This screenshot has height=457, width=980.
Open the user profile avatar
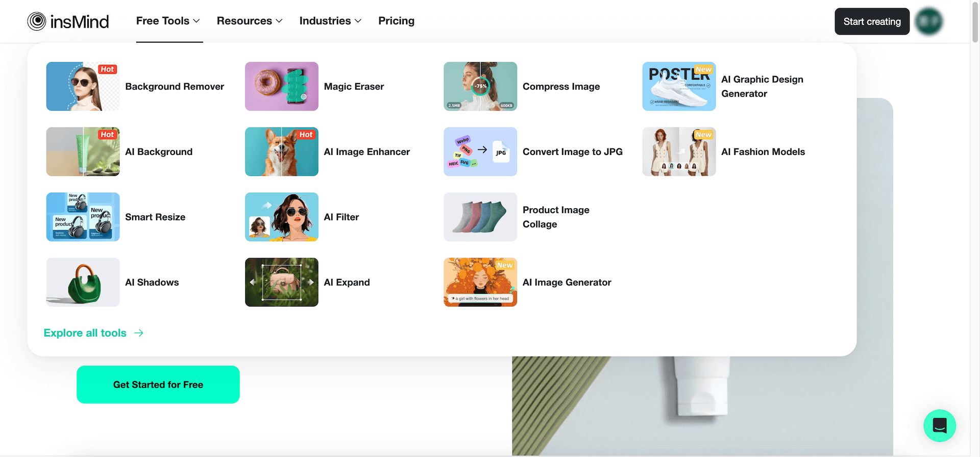928,21
